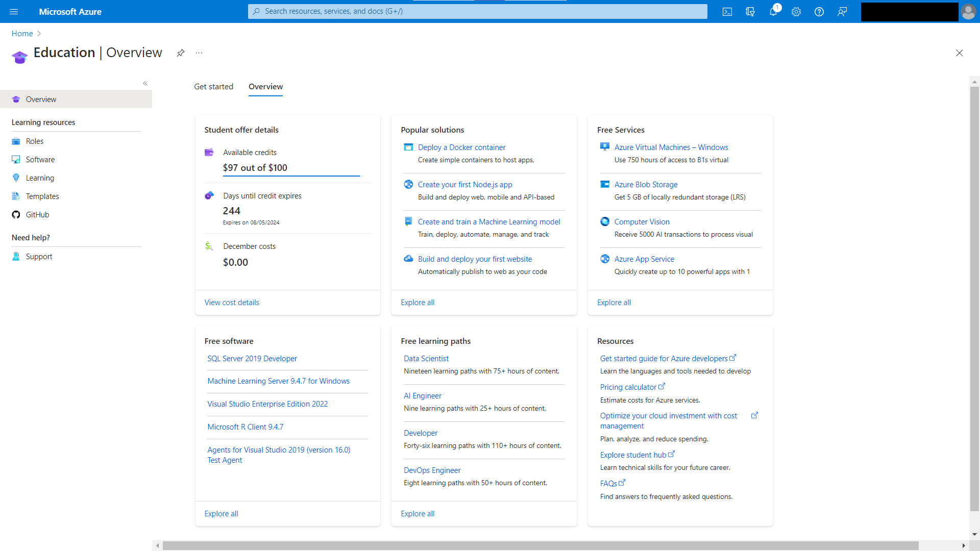Open Visual Studio Enterprise Edition 2022
The height and width of the screenshot is (551, 980).
point(267,404)
